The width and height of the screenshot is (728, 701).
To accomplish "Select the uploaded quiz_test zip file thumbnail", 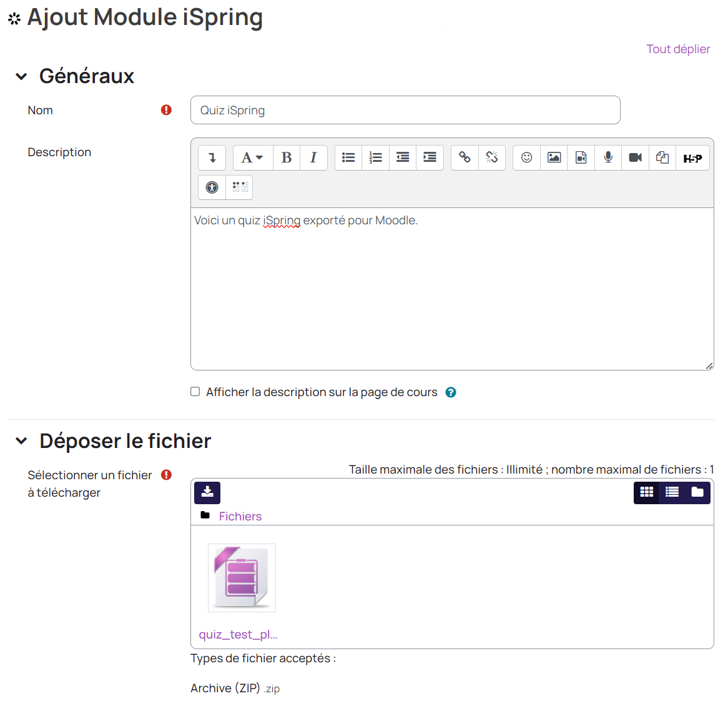I will (x=242, y=578).
